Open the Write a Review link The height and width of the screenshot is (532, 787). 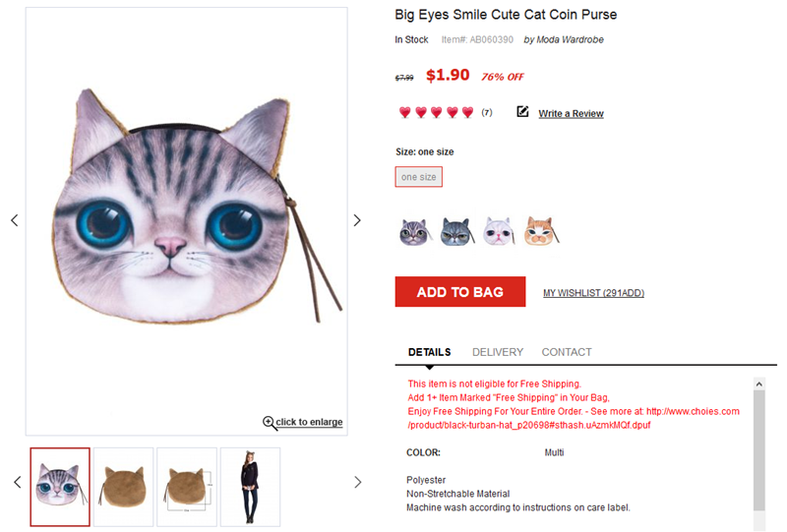point(571,114)
